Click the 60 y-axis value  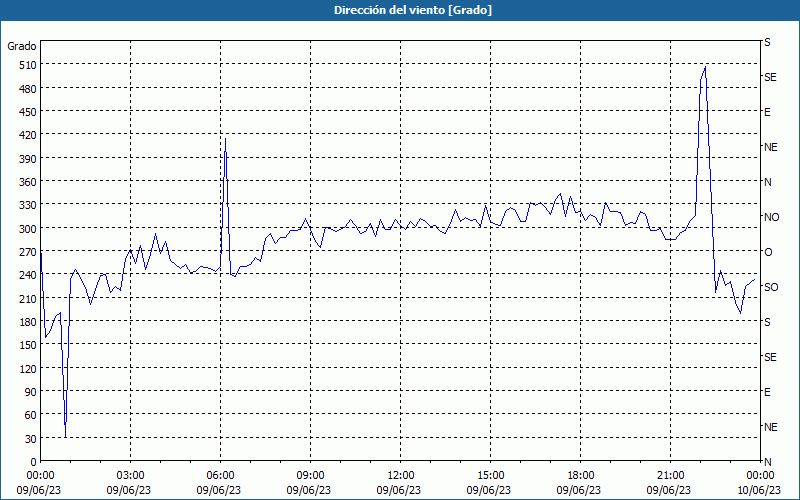click(x=30, y=416)
